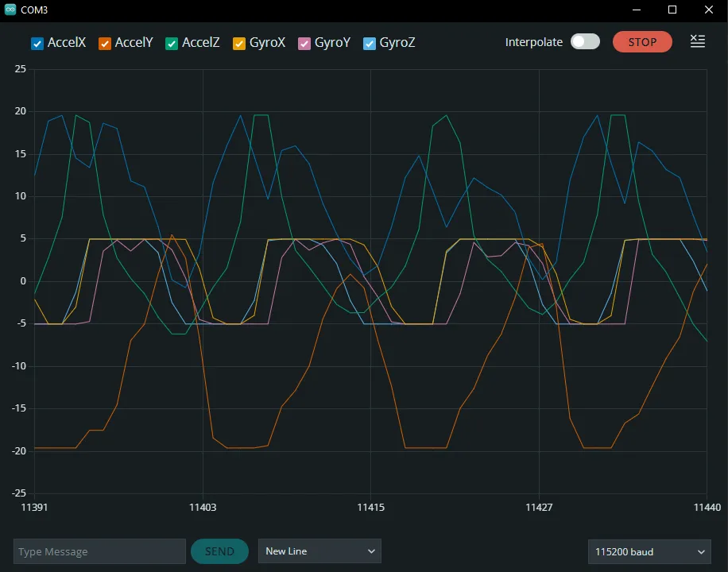Click the COM3 title bar text
Image resolution: width=728 pixels, height=572 pixels.
34,10
